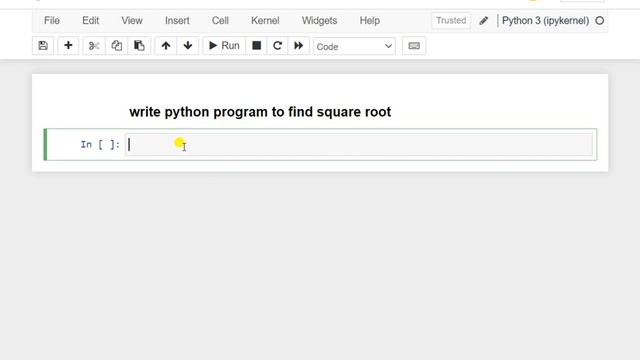The height and width of the screenshot is (360, 640).
Task: Paste cells below icon
Action: [139, 46]
